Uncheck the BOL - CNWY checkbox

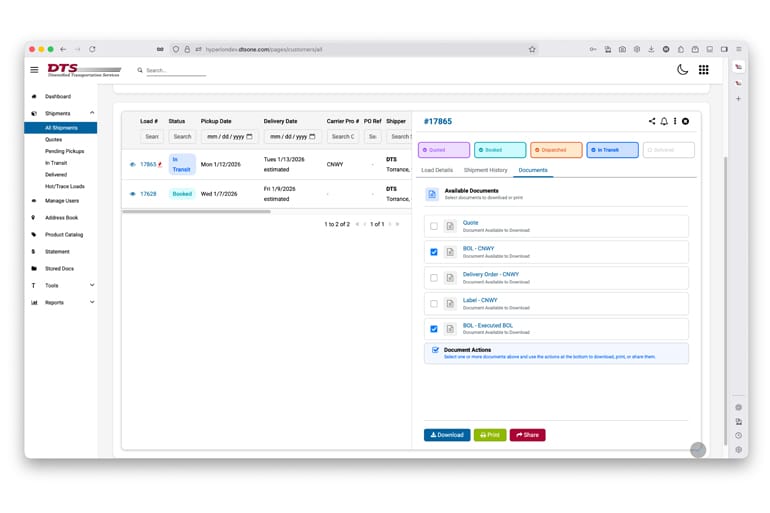434,252
